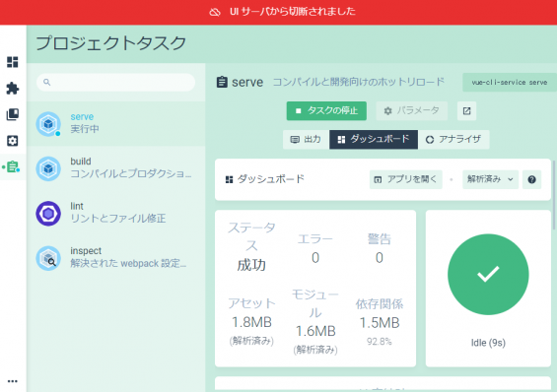
Task: Click the inspect task icon
Action: [x=48, y=258]
